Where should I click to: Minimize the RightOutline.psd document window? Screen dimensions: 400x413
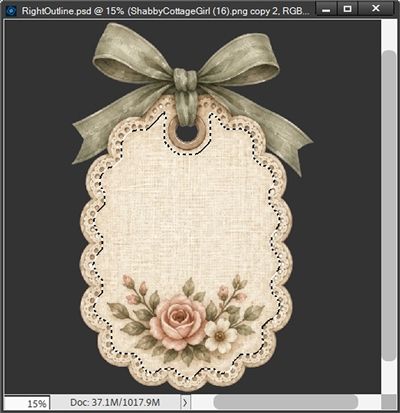(x=326, y=9)
